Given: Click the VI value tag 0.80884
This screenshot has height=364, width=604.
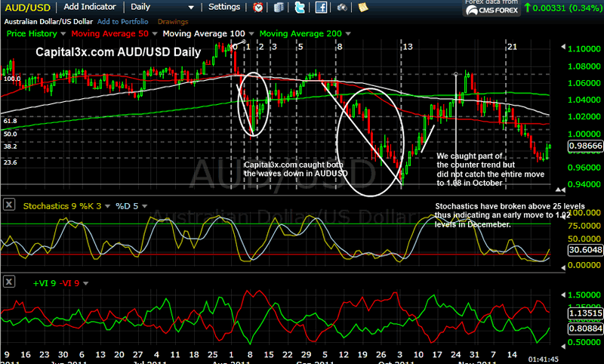Looking at the screenshot, I should pos(585,329).
